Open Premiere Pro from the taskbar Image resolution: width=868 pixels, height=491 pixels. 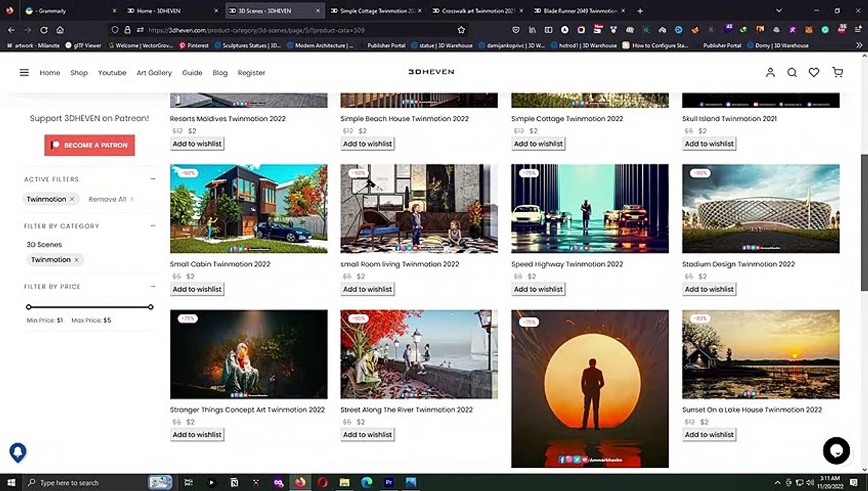coord(389,483)
